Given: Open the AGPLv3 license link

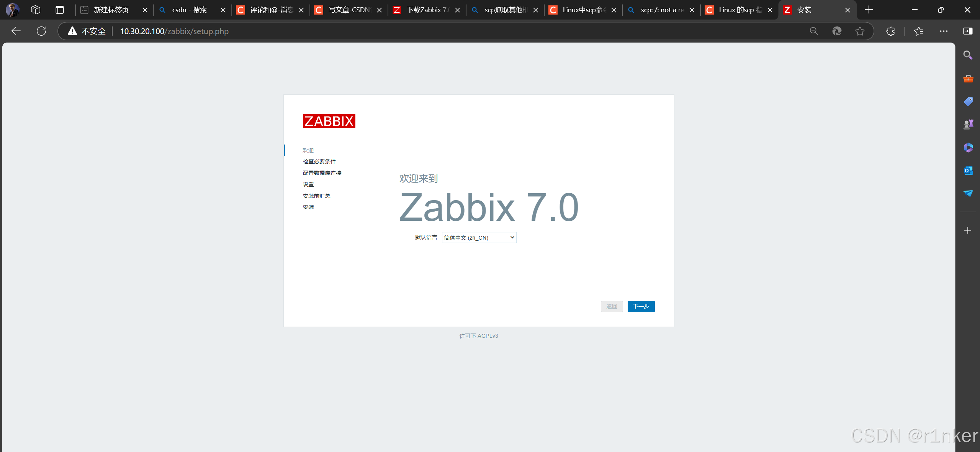Looking at the screenshot, I should pyautogui.click(x=488, y=336).
